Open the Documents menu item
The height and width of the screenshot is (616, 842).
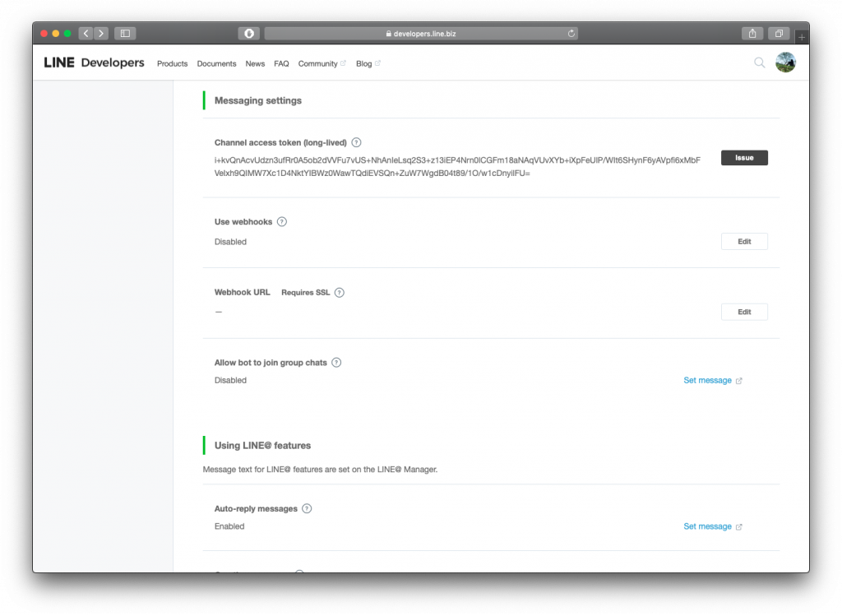pyautogui.click(x=216, y=63)
